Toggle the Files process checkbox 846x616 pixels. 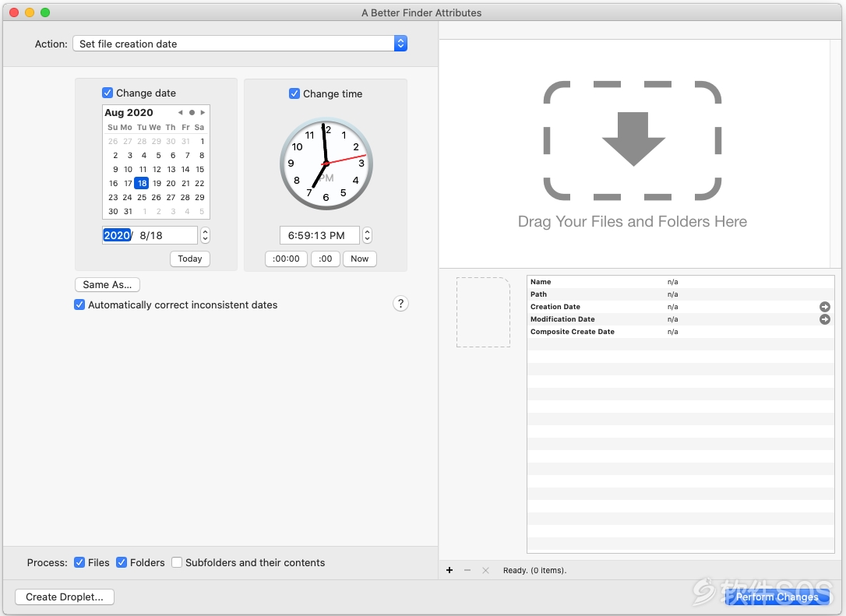tap(79, 562)
